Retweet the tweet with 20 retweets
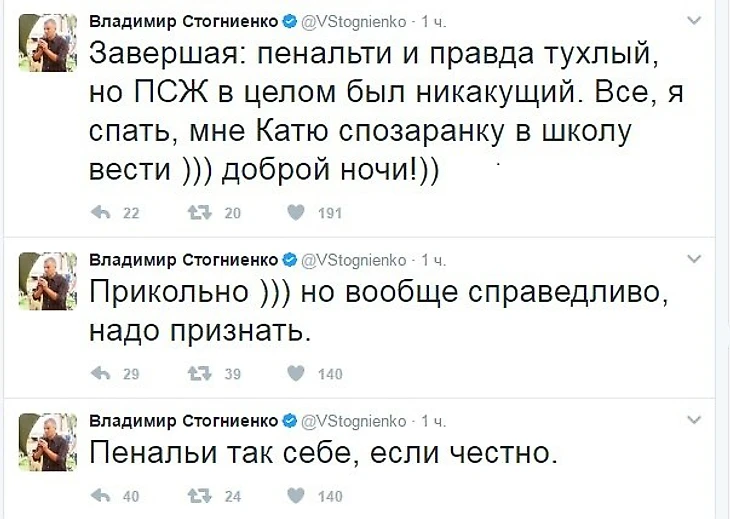The image size is (730, 519). point(197,212)
